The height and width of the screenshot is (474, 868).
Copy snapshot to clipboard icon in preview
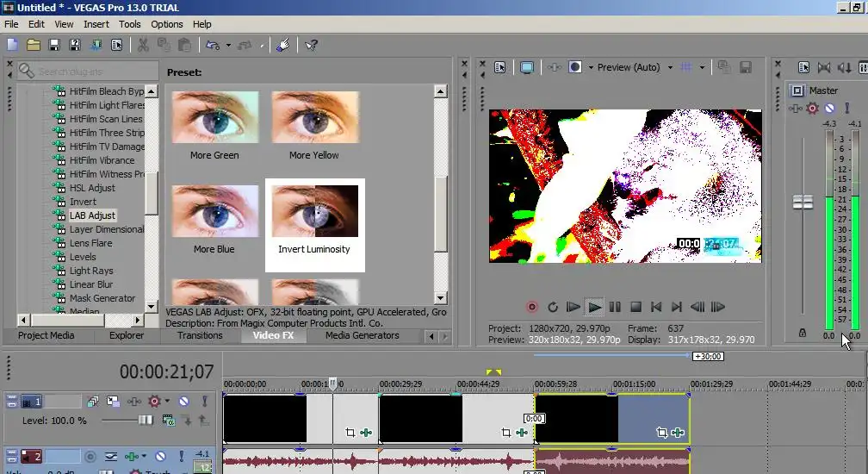(723, 67)
